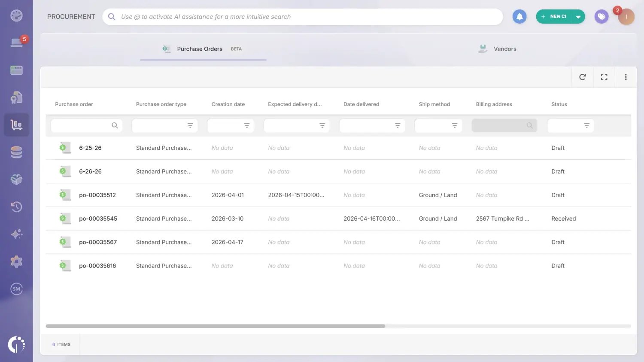Click the row icon for 6-25-26
This screenshot has width=644, height=362.
(65, 148)
